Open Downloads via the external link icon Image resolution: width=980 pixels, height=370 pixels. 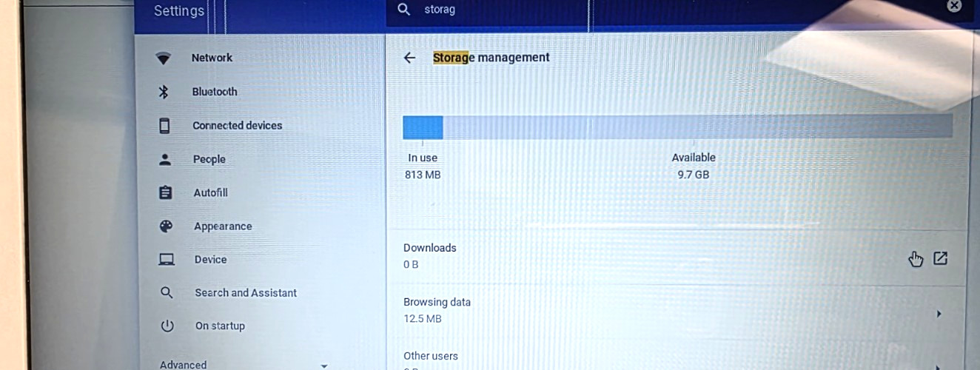point(940,258)
